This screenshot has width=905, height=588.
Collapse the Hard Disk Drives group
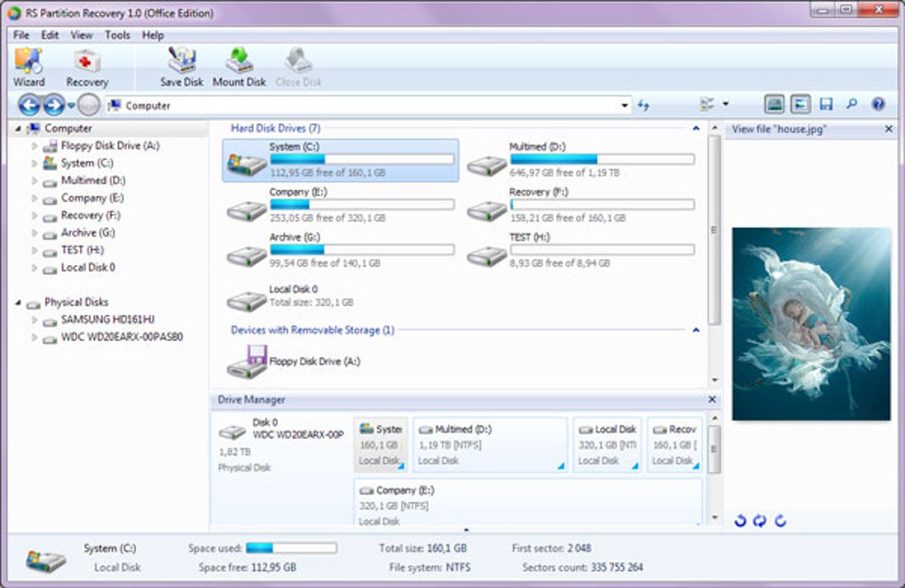pos(696,128)
